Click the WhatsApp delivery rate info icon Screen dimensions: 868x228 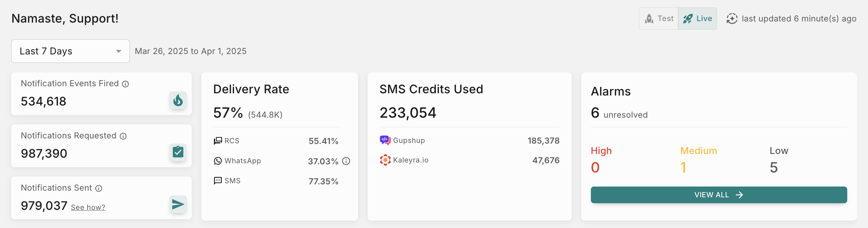coord(346,161)
